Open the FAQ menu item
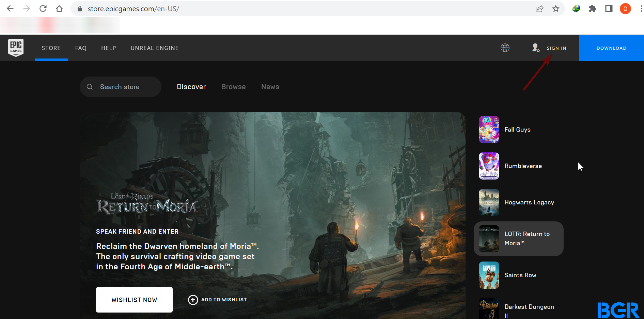This screenshot has height=319, width=644. coord(81,48)
